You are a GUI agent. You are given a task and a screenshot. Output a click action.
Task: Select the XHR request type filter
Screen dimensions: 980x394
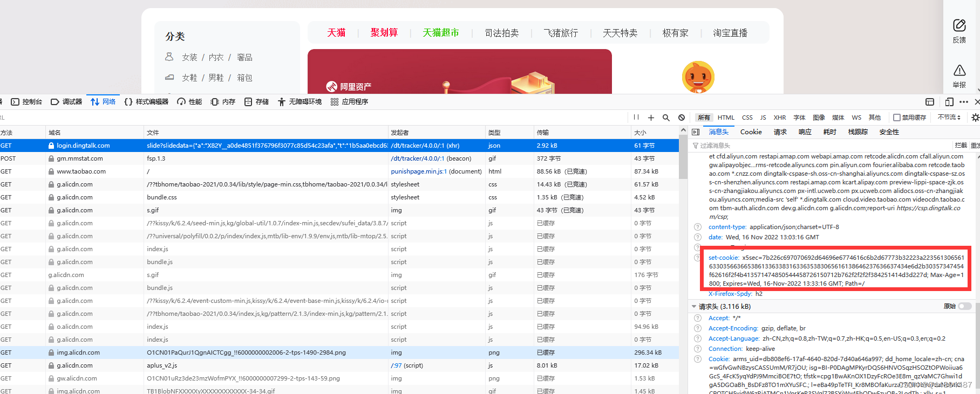(779, 117)
